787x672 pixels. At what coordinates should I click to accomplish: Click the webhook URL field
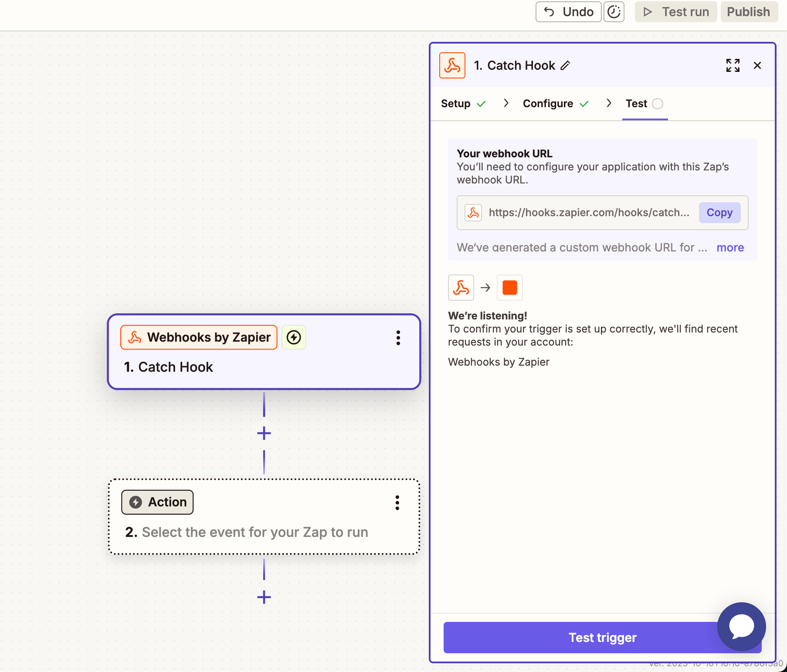pos(602,213)
